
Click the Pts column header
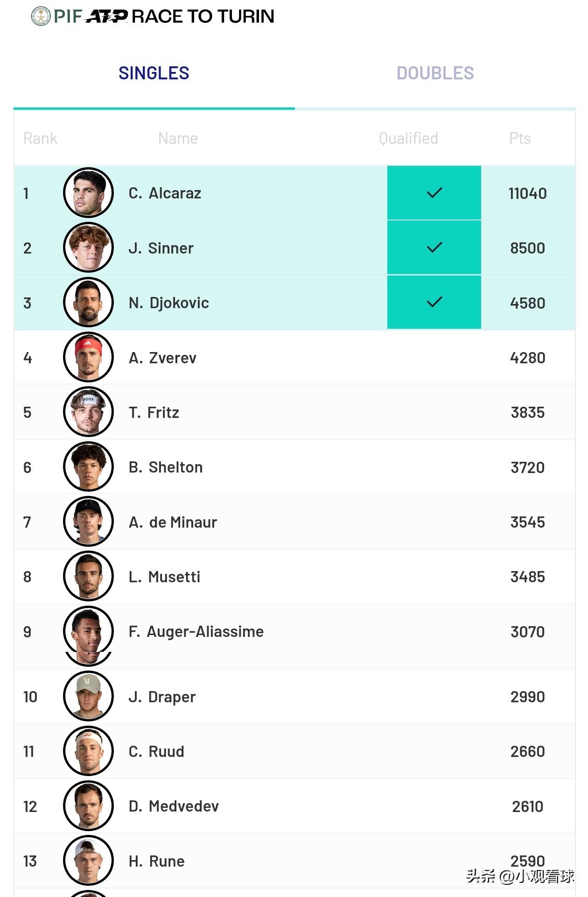click(520, 138)
